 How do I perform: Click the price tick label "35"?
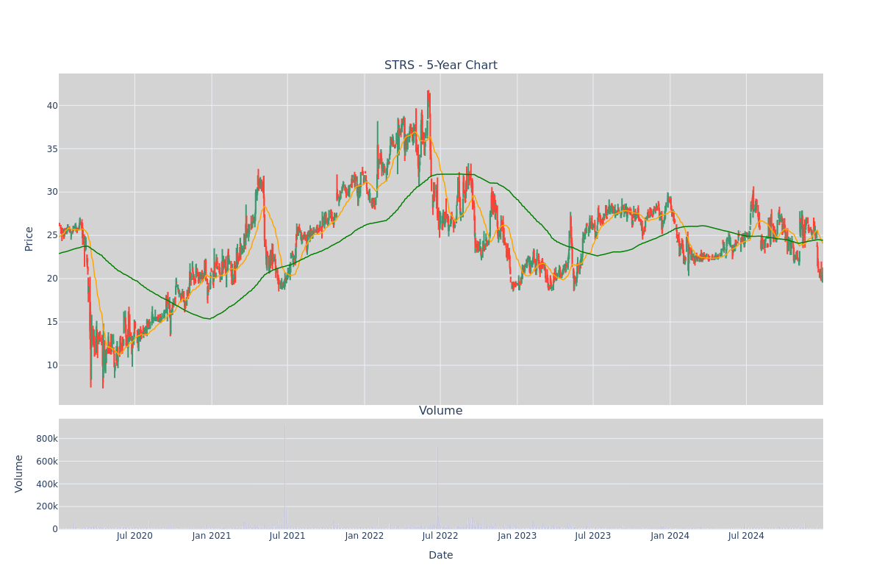click(52, 149)
